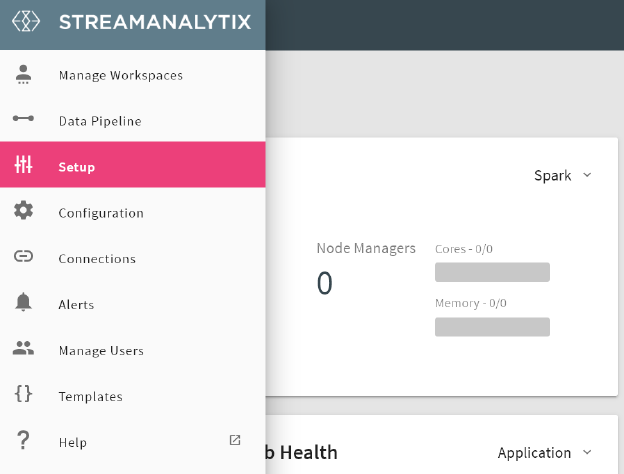Click the STREAMANALYTIX title text

155,22
